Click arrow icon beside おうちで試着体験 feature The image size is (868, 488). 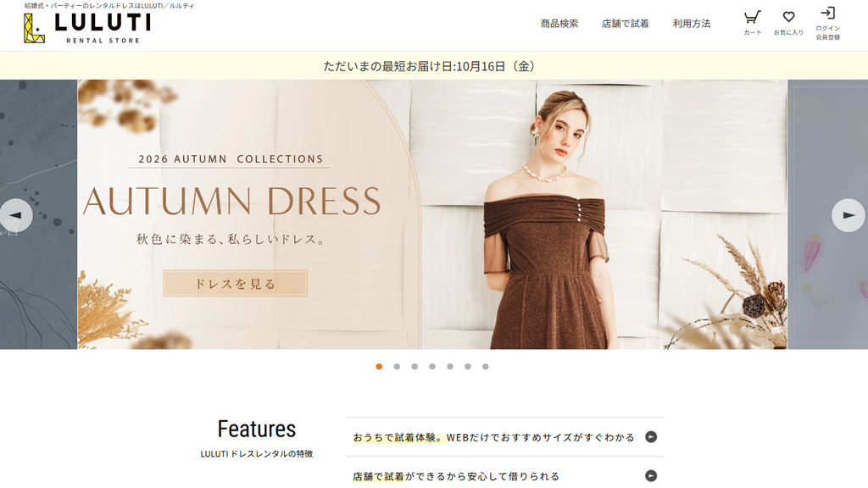(651, 437)
